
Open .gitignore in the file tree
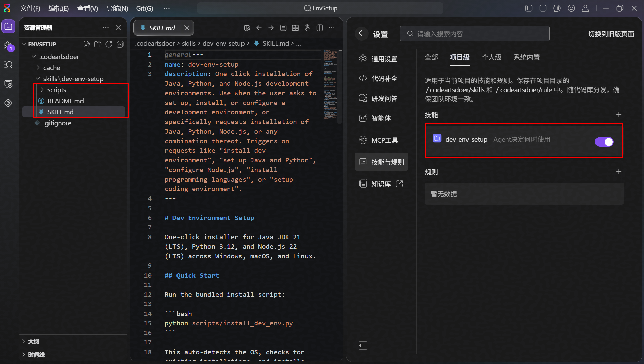pos(57,123)
